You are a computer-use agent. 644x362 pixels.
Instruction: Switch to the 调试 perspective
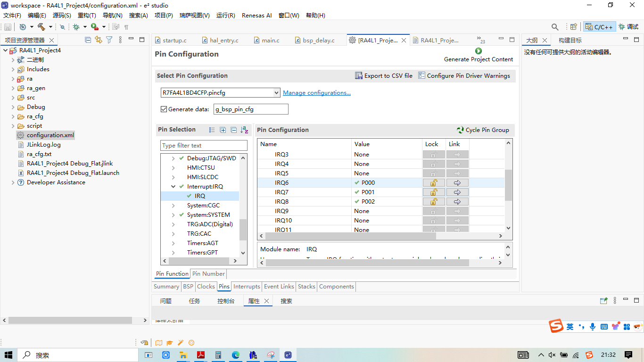628,27
